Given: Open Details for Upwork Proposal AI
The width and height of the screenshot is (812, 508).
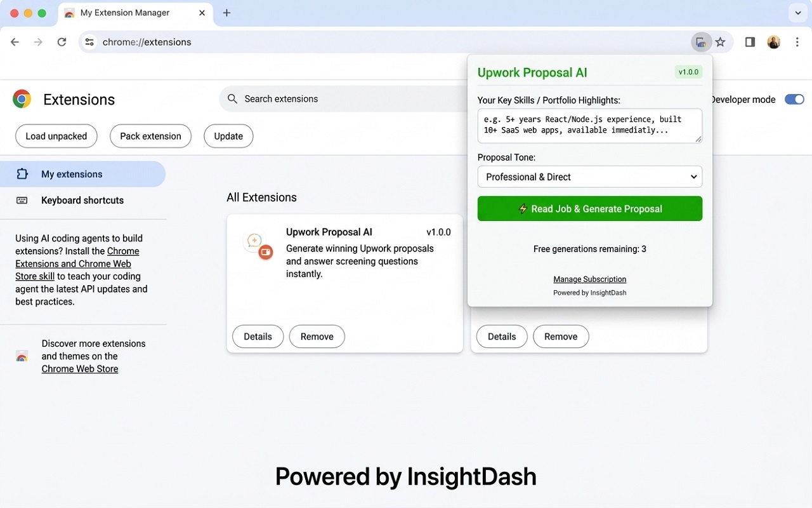Looking at the screenshot, I should (258, 337).
